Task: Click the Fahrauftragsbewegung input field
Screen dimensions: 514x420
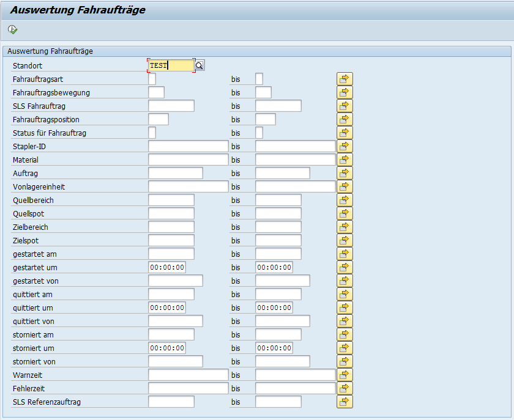Action: pyautogui.click(x=156, y=92)
